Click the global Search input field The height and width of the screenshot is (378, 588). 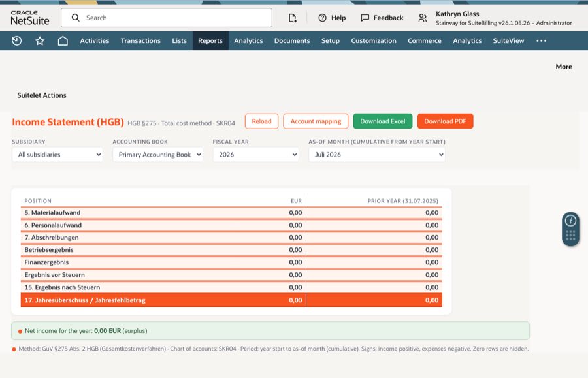pos(167,18)
